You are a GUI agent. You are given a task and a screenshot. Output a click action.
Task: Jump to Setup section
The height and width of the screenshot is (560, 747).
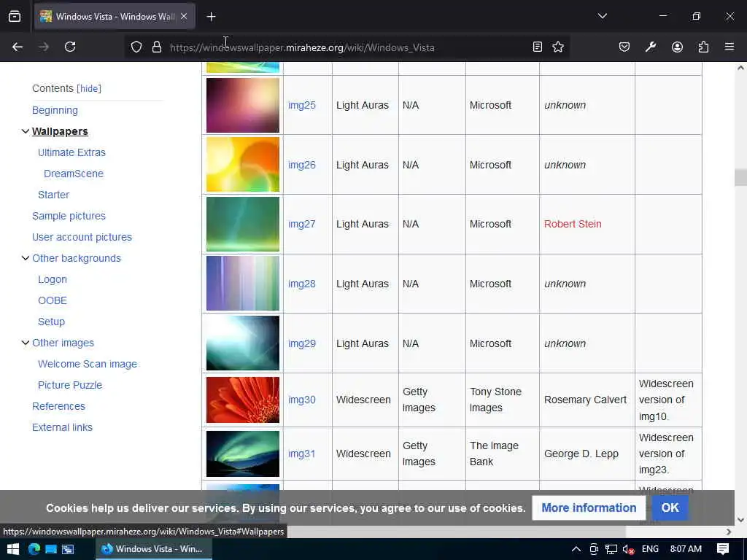pyautogui.click(x=51, y=322)
